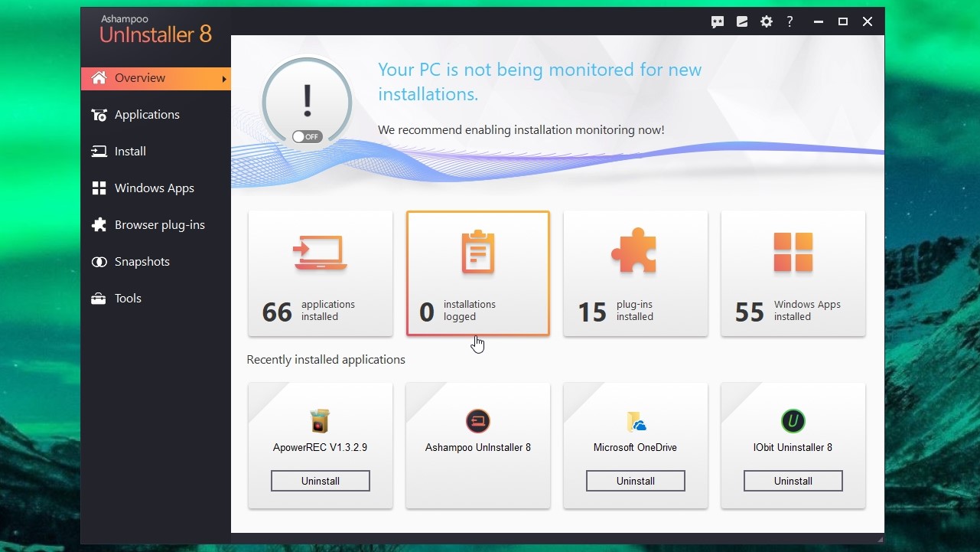This screenshot has height=552, width=980.
Task: Click the Install sidebar icon
Action: click(99, 152)
